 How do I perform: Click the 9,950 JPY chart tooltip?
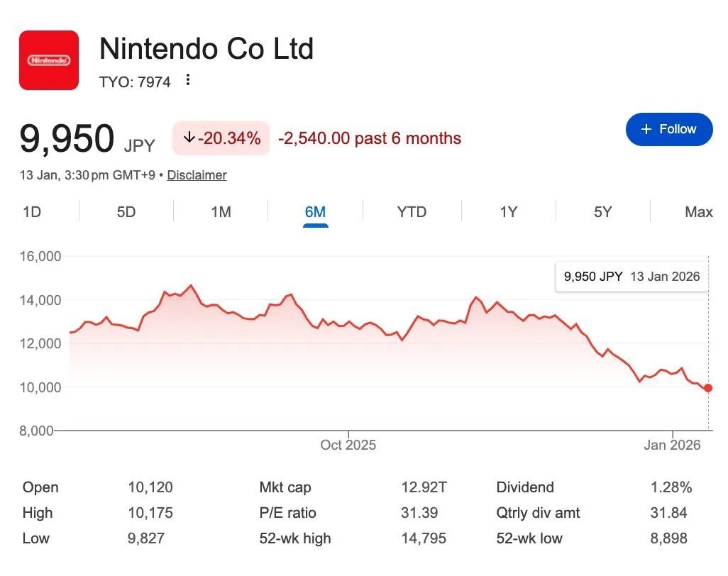[x=632, y=277]
